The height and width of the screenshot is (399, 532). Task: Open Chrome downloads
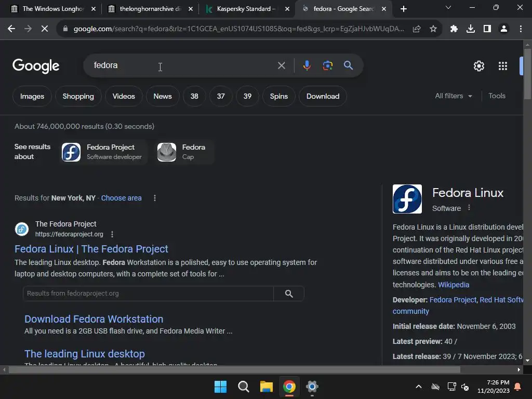click(471, 29)
